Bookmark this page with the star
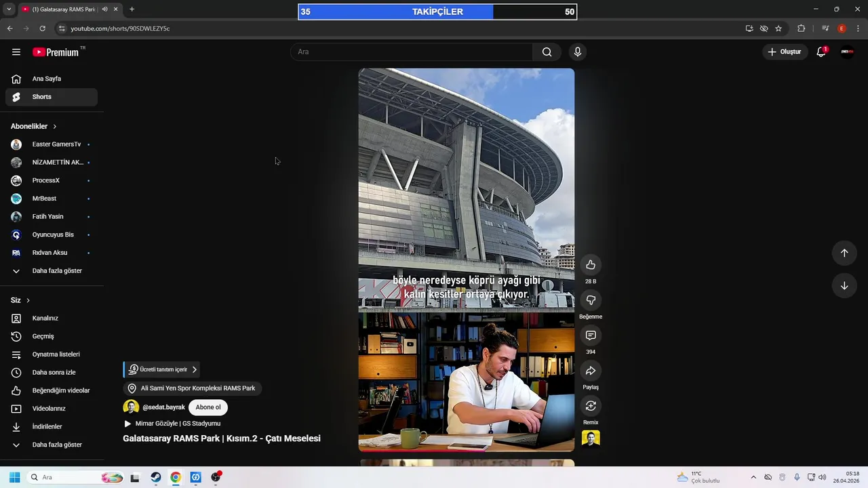 coord(778,28)
